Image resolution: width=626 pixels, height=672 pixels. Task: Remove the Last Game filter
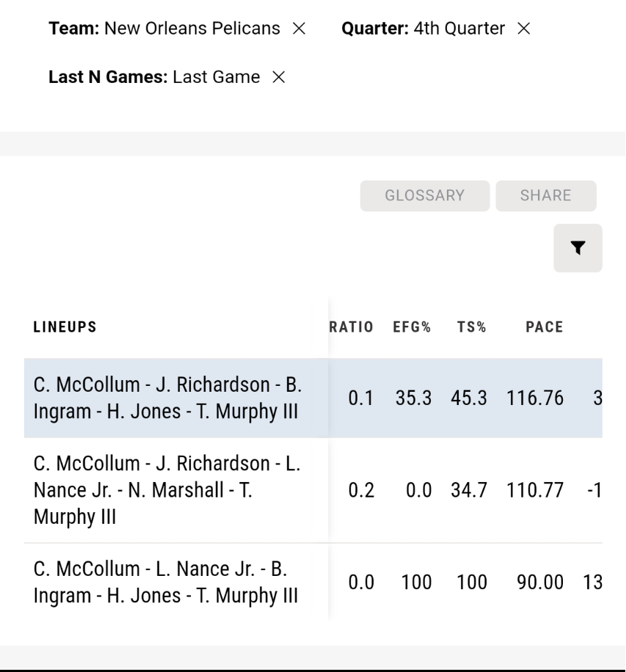(x=279, y=77)
